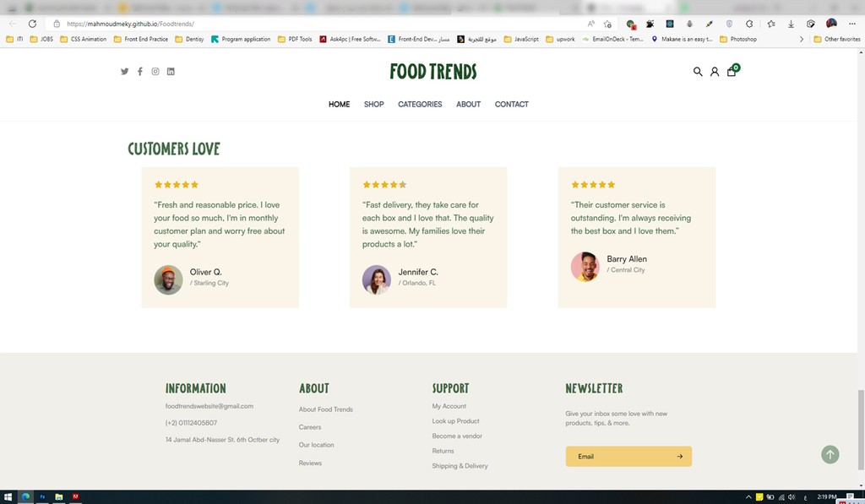865x504 pixels.
Task: Open the Twitter social icon
Action: click(x=125, y=71)
